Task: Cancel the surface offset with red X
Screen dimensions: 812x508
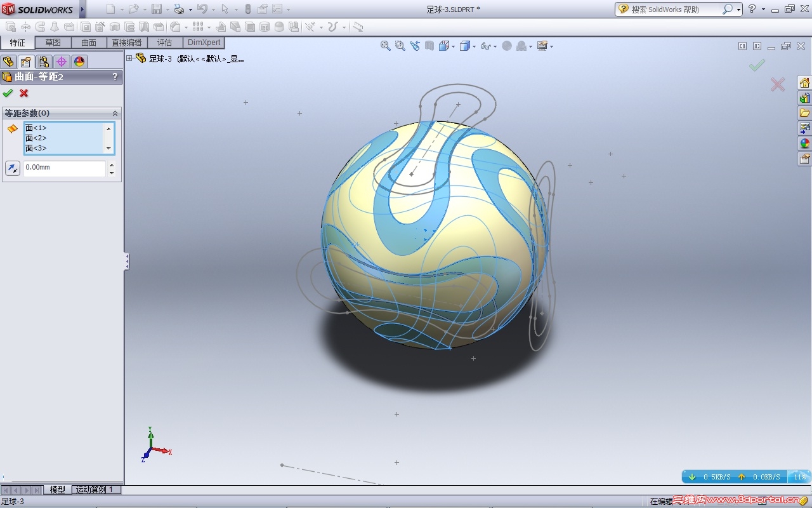Action: pyautogui.click(x=24, y=93)
